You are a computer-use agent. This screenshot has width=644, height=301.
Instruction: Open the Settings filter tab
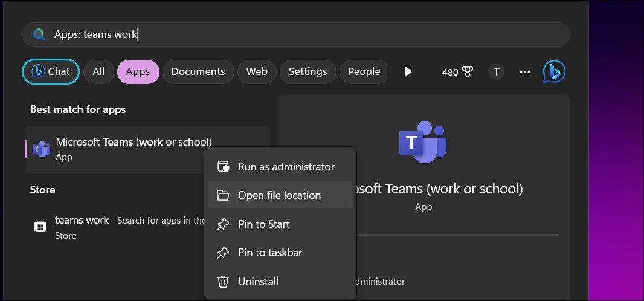(x=308, y=72)
